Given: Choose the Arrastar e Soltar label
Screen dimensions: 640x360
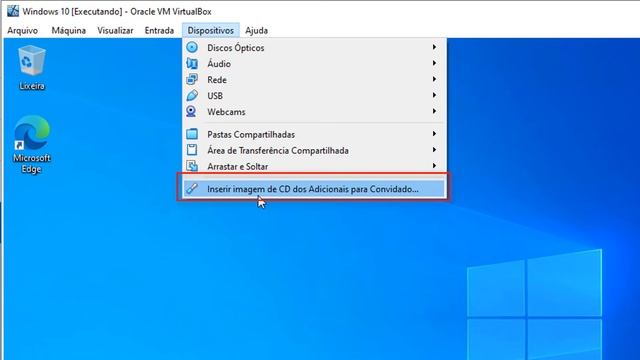Looking at the screenshot, I should pyautogui.click(x=238, y=167).
